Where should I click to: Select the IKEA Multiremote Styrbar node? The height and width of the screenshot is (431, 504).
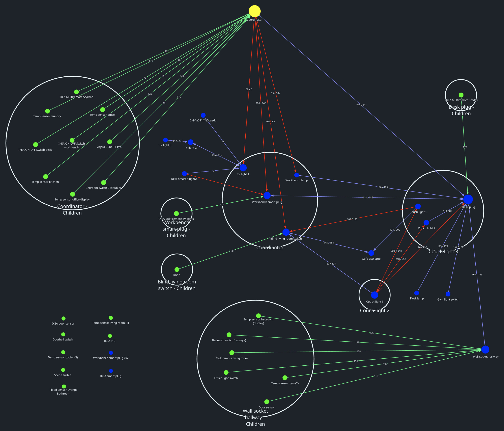76,92
